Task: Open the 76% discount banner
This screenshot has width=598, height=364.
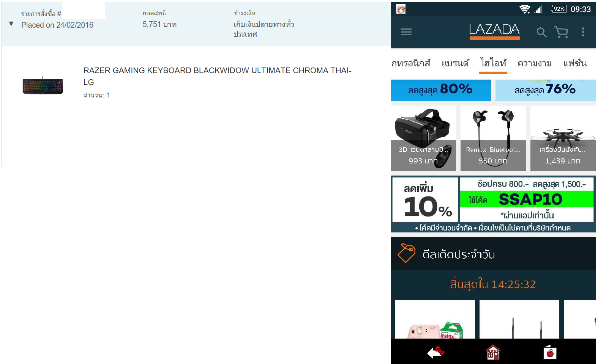Action: coord(545,90)
